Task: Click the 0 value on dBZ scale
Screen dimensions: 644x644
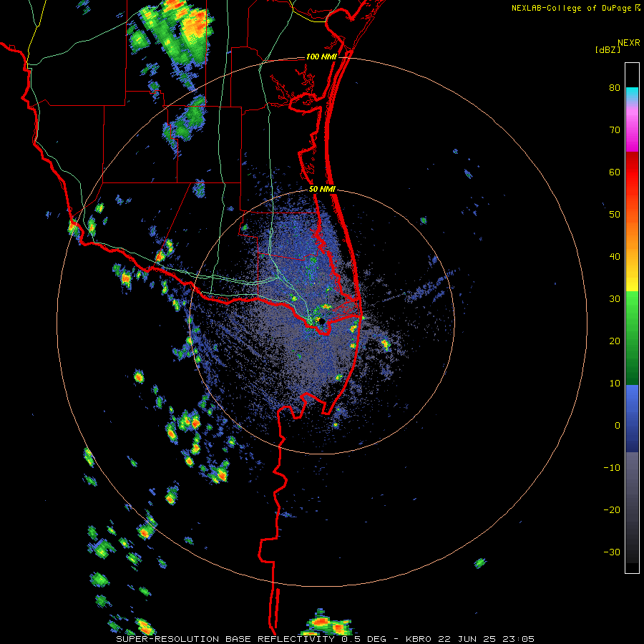Action: [618, 426]
